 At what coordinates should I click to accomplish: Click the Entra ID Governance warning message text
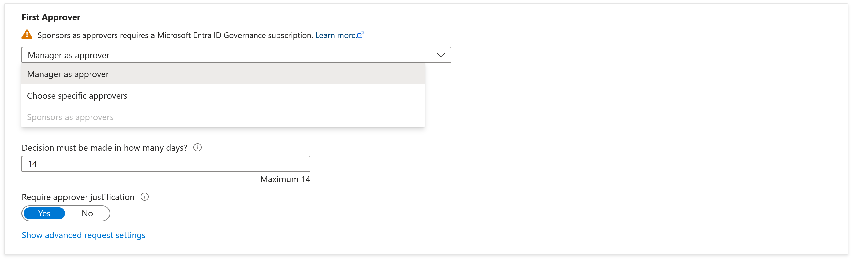(175, 35)
